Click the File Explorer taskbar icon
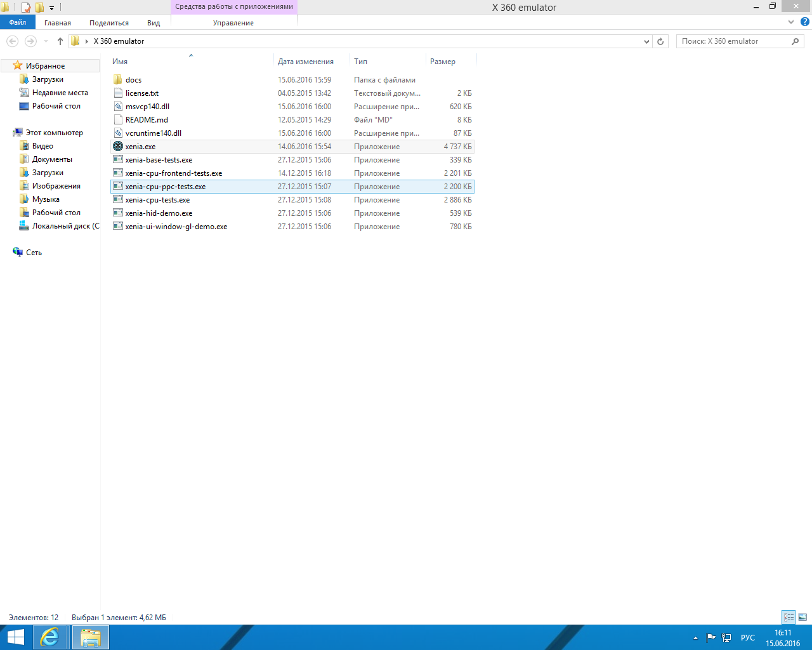This screenshot has width=812, height=650. click(x=91, y=637)
